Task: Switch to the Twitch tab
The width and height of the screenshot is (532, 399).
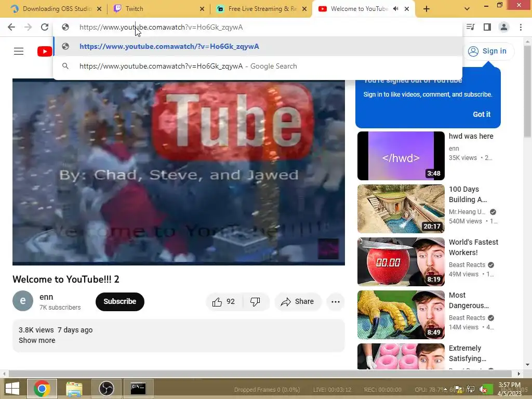Action: coord(158,9)
